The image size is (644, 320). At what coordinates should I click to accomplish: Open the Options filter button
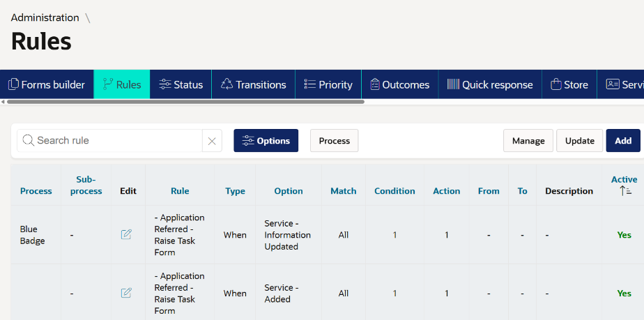(266, 141)
